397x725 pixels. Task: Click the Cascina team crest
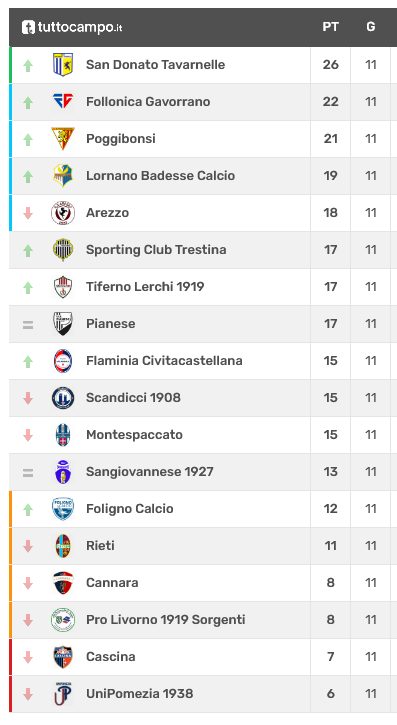tap(63, 657)
